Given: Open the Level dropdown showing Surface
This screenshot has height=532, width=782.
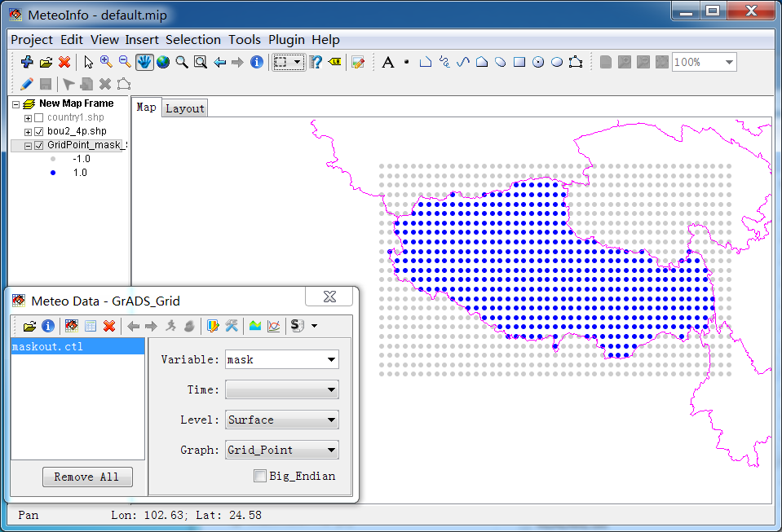Looking at the screenshot, I should tap(333, 420).
